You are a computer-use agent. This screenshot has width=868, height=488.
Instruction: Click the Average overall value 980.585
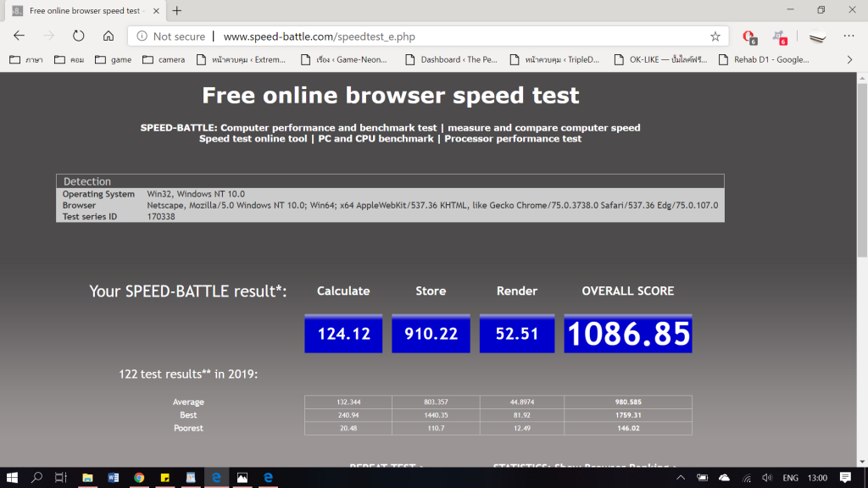tap(628, 402)
